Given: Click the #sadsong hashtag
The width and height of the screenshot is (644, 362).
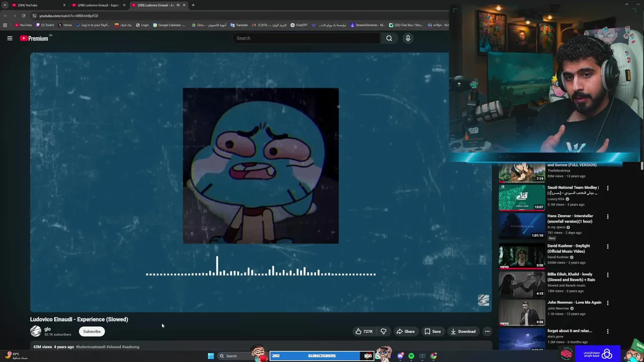Looking at the screenshot, I should coord(131,347).
